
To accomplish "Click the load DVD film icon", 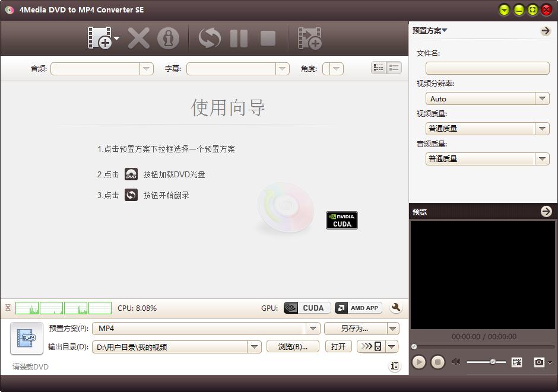I will pos(99,38).
